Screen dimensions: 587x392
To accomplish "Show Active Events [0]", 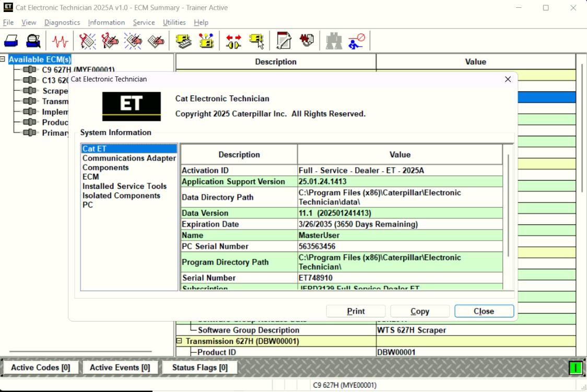I will click(x=120, y=367).
